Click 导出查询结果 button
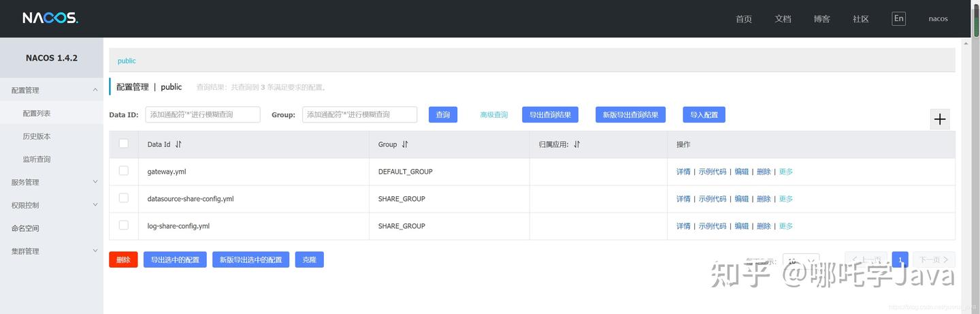The height and width of the screenshot is (314, 980). [x=550, y=114]
